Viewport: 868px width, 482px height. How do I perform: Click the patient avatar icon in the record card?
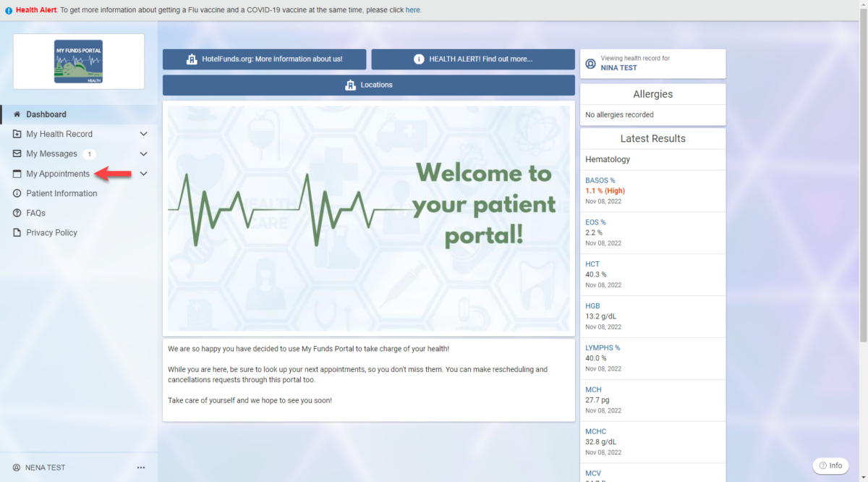[590, 64]
